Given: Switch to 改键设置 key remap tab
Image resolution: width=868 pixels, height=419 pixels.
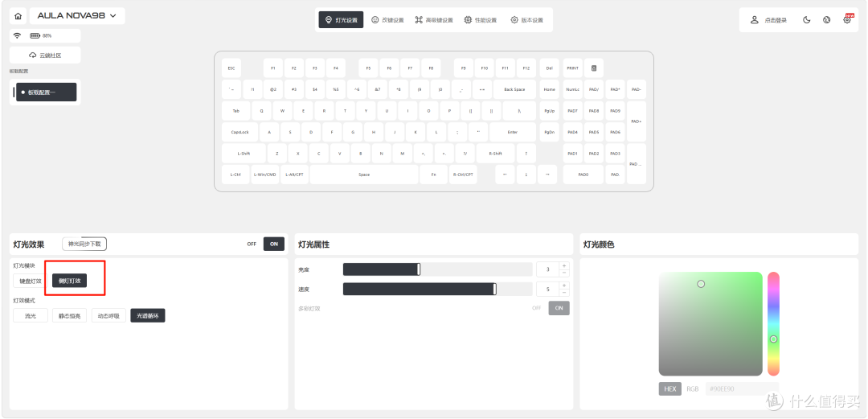Looking at the screenshot, I should [387, 20].
